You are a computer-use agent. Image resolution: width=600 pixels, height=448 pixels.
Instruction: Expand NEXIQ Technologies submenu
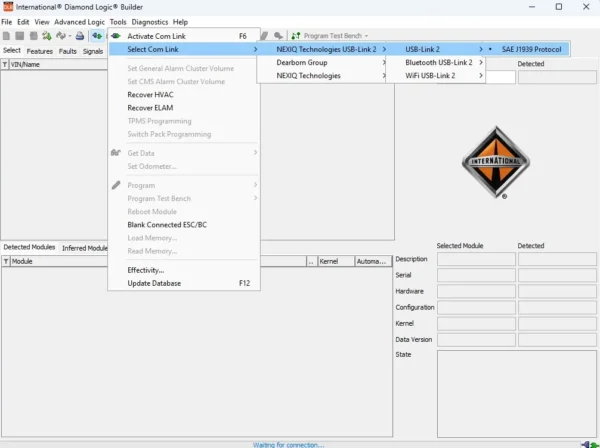click(x=384, y=76)
